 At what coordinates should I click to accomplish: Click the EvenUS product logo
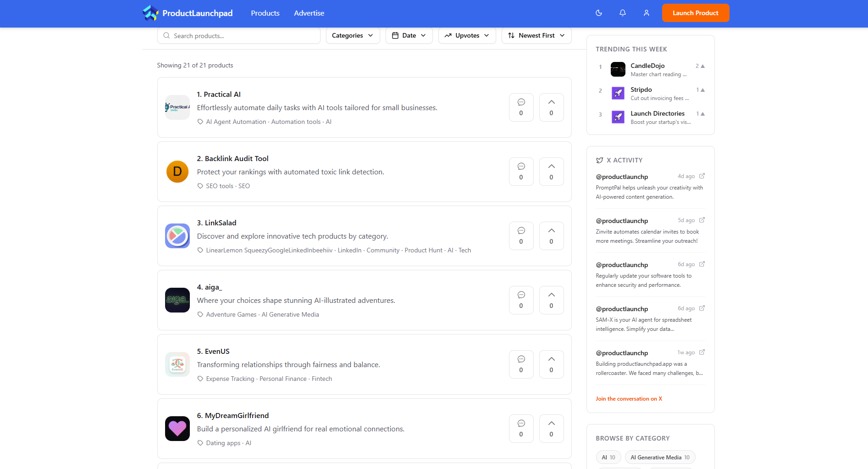point(177,364)
